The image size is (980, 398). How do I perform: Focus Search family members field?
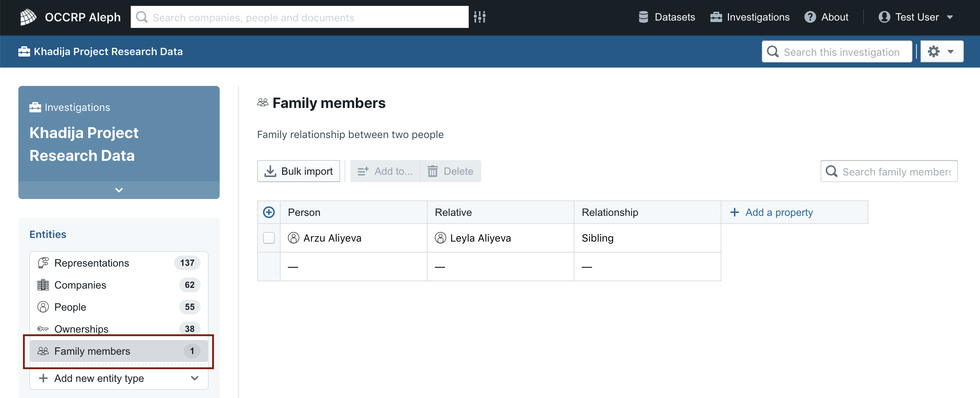[x=889, y=171]
